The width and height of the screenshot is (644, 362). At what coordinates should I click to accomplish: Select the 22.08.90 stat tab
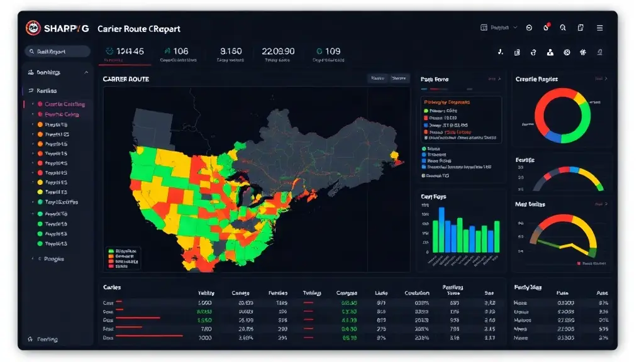pos(278,54)
